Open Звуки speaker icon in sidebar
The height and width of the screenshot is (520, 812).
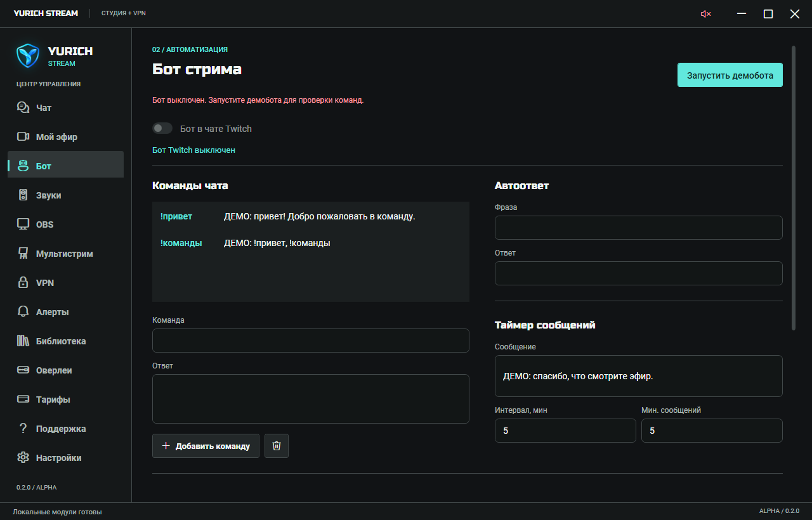(23, 195)
